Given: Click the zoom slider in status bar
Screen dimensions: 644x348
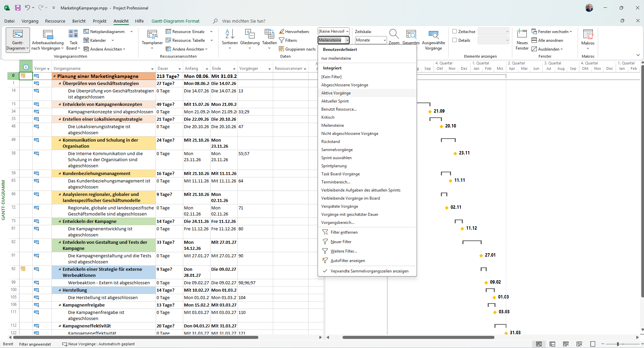Looking at the screenshot, I should tap(618, 344).
